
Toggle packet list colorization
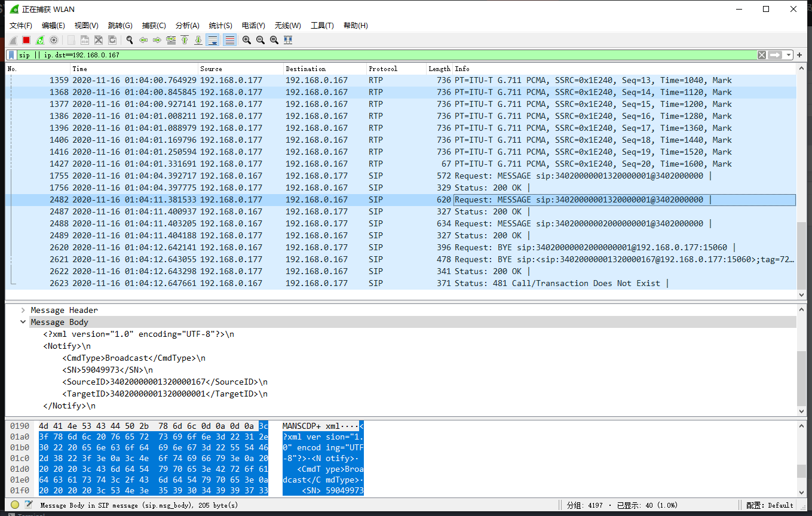coord(229,40)
